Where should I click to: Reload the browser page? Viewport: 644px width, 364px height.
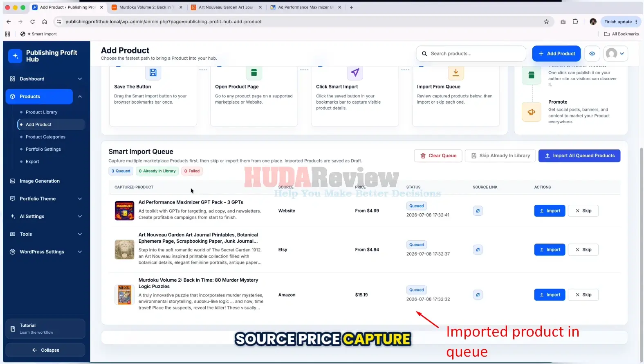(x=32, y=22)
